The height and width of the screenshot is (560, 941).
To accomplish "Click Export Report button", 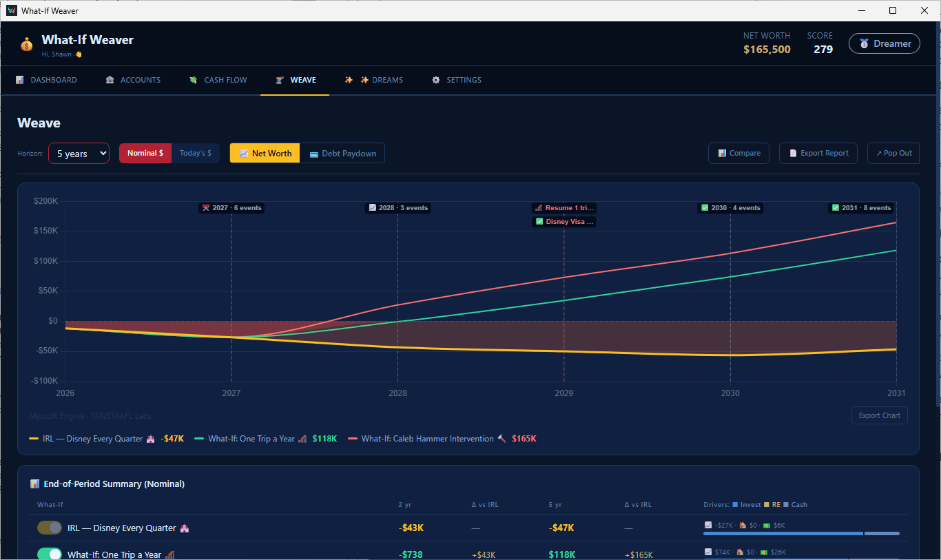I will [818, 153].
